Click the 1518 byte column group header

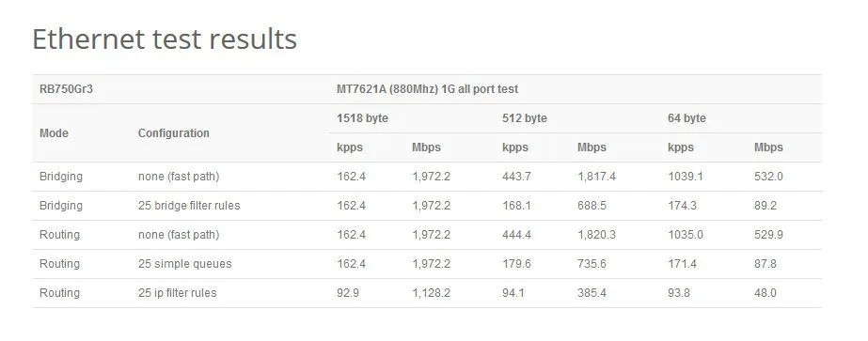[363, 118]
